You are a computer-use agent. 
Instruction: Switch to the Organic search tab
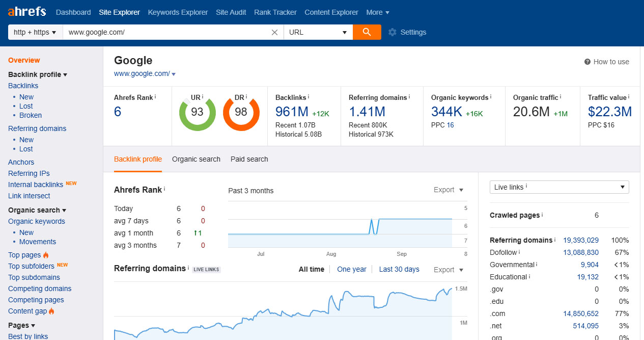pyautogui.click(x=196, y=159)
